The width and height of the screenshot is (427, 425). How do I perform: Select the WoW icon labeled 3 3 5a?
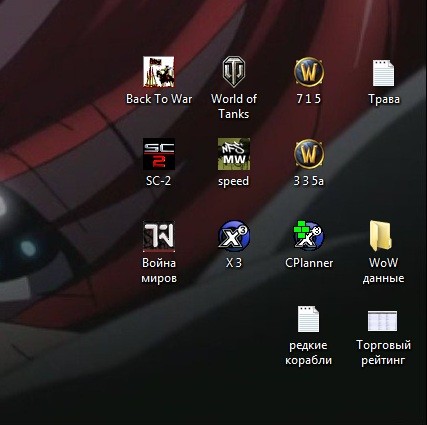(309, 154)
